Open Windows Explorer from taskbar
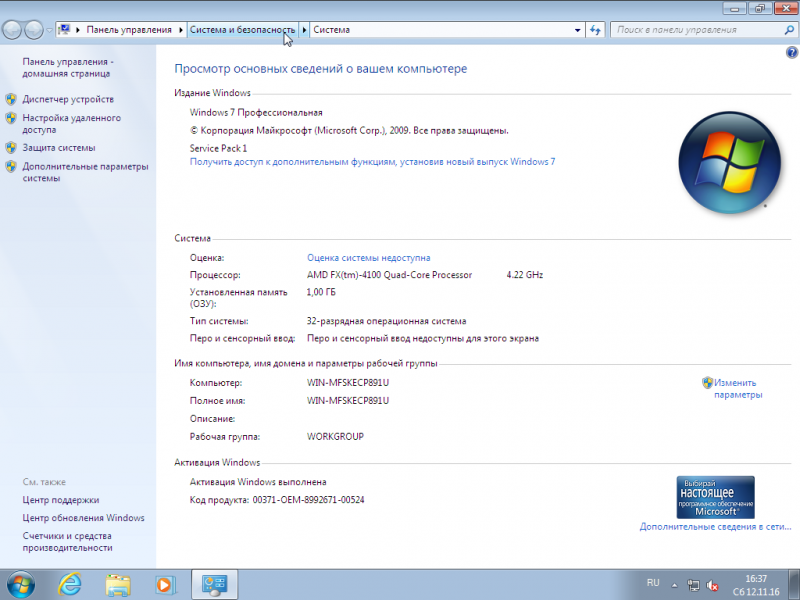The height and width of the screenshot is (600, 800). pyautogui.click(x=118, y=585)
